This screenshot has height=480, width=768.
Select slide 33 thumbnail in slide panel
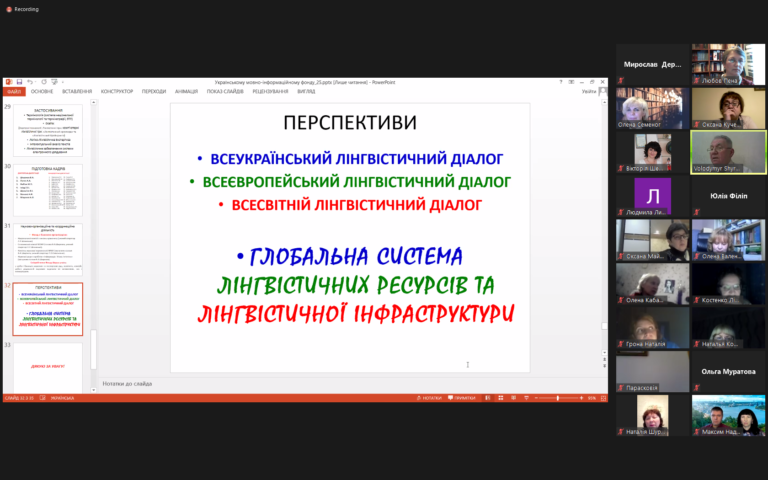point(48,367)
